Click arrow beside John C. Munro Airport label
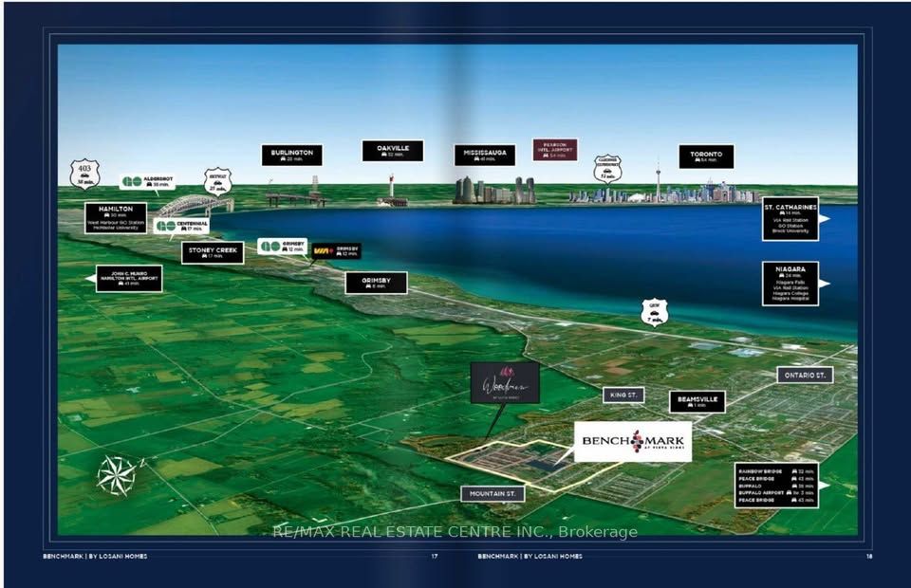Viewport: 911px width, 588px height. click(90, 279)
